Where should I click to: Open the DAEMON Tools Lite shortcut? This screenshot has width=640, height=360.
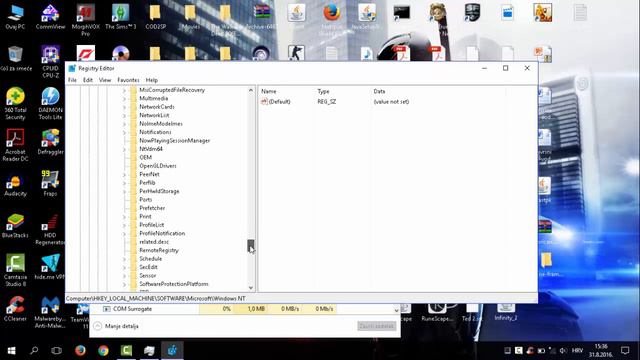point(50,104)
